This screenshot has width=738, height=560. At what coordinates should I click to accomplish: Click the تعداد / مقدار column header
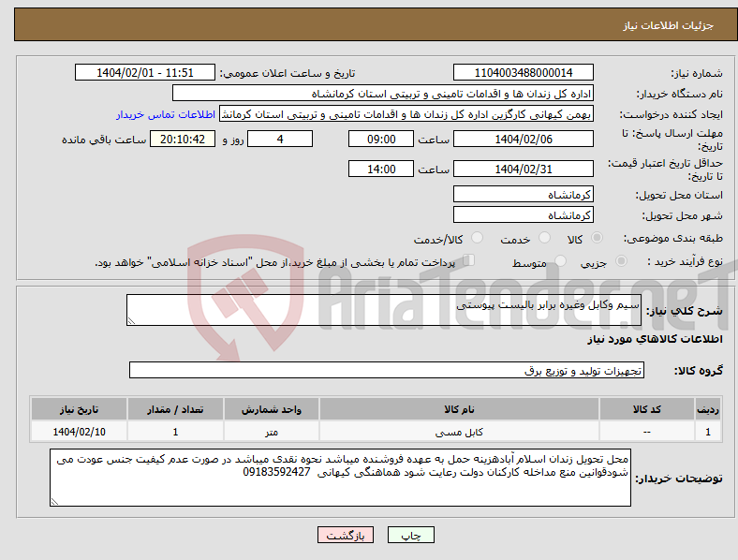pyautogui.click(x=175, y=409)
